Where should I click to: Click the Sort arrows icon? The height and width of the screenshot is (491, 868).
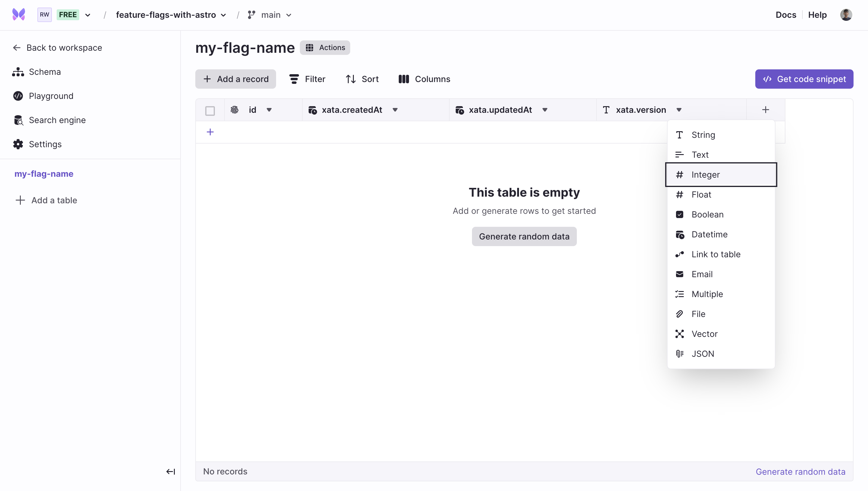point(351,79)
